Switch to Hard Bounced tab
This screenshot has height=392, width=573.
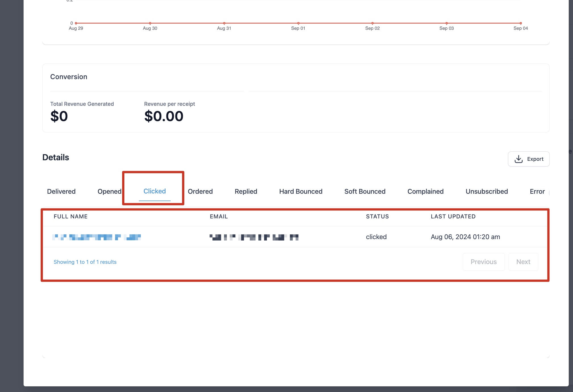coord(301,191)
